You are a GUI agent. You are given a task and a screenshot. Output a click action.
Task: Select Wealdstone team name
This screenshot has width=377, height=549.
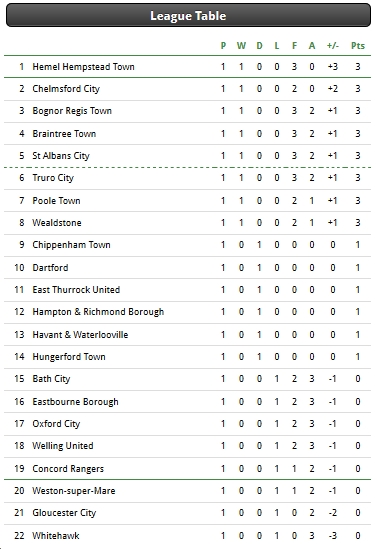coord(57,223)
